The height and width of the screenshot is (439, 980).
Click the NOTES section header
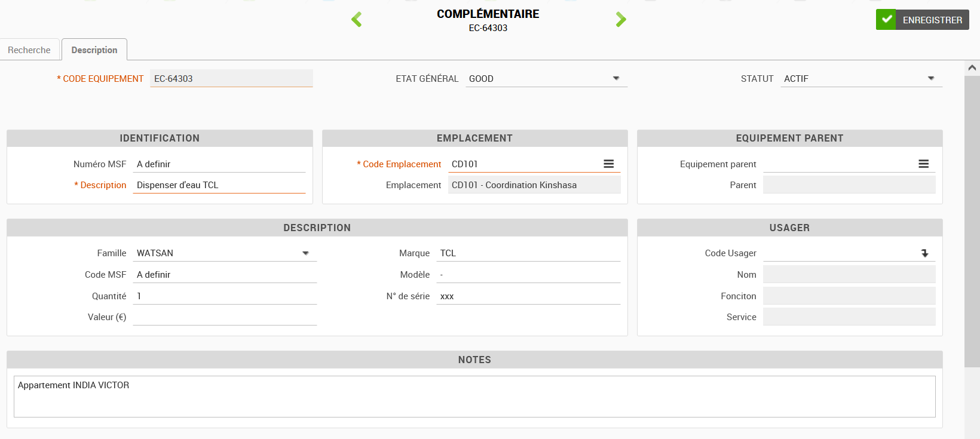pyautogui.click(x=474, y=360)
